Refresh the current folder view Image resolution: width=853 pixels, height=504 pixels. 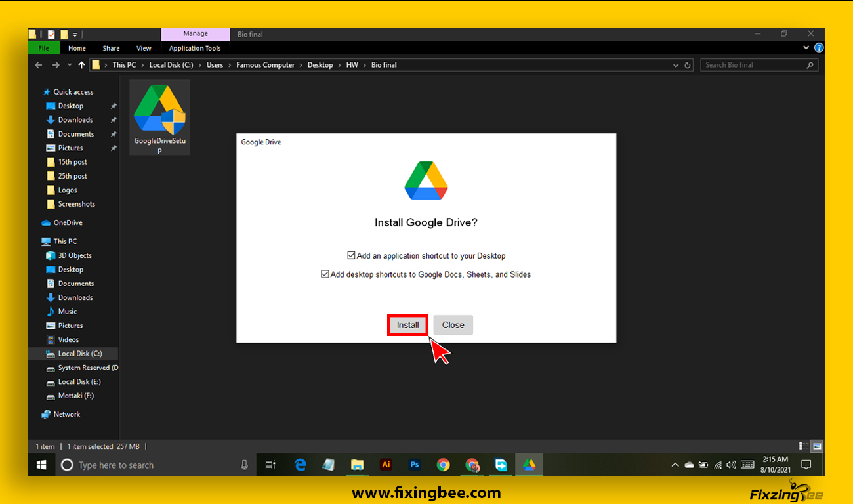(x=688, y=65)
